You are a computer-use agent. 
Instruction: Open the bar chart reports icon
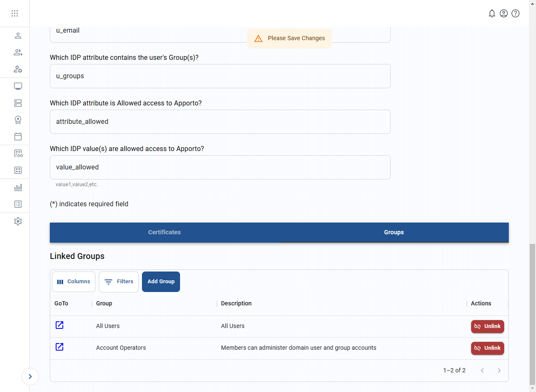coord(18,187)
